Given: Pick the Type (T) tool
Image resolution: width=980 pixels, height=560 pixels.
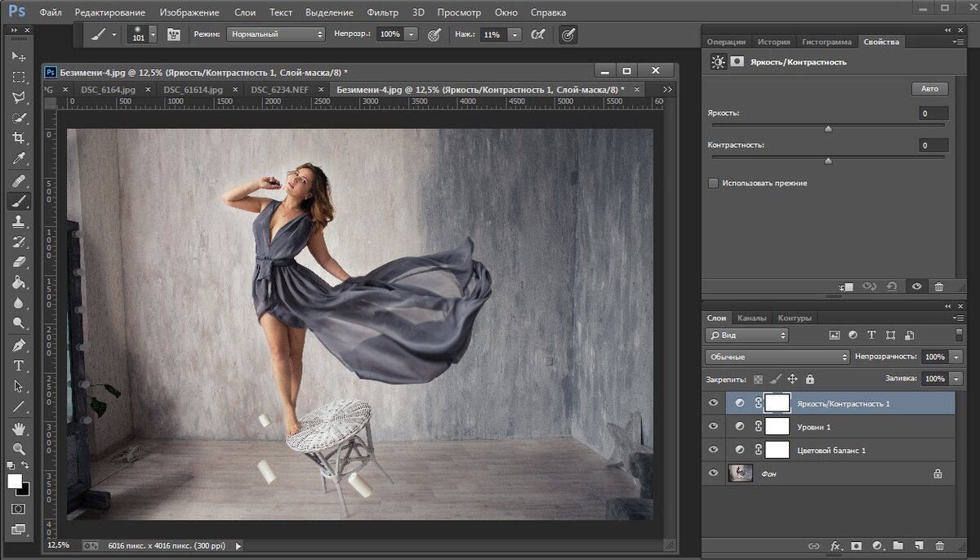Looking at the screenshot, I should (x=19, y=366).
